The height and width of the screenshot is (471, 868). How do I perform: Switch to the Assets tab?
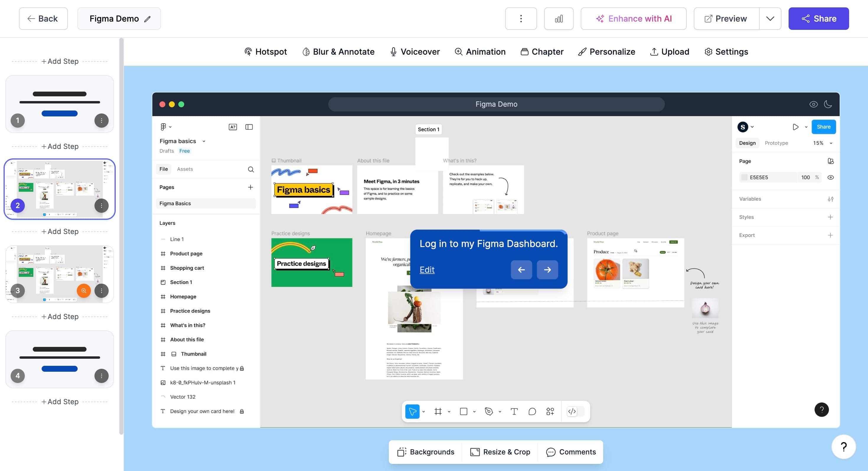tap(185, 169)
